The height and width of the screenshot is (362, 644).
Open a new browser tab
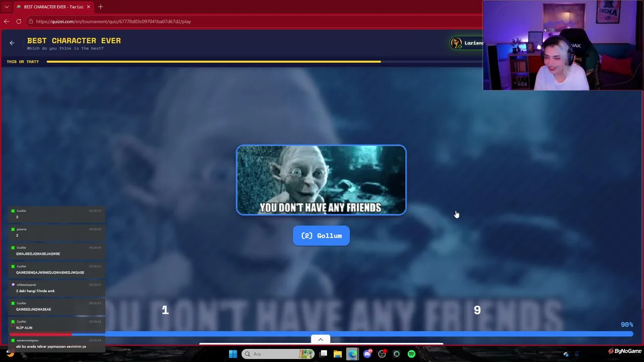(x=101, y=7)
